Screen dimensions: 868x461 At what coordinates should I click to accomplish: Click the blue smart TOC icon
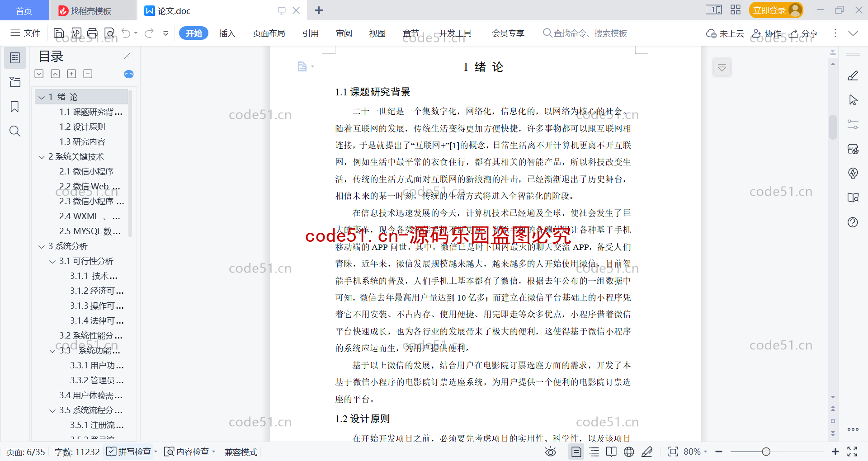[x=129, y=74]
